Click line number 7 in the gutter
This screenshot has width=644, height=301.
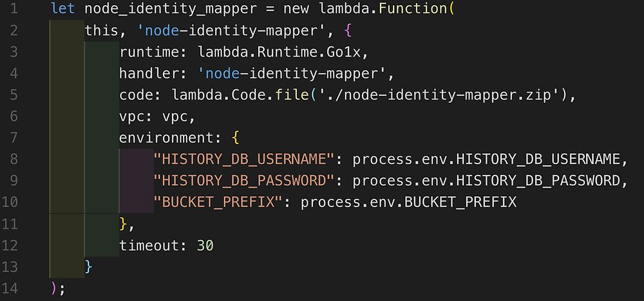click(14, 138)
